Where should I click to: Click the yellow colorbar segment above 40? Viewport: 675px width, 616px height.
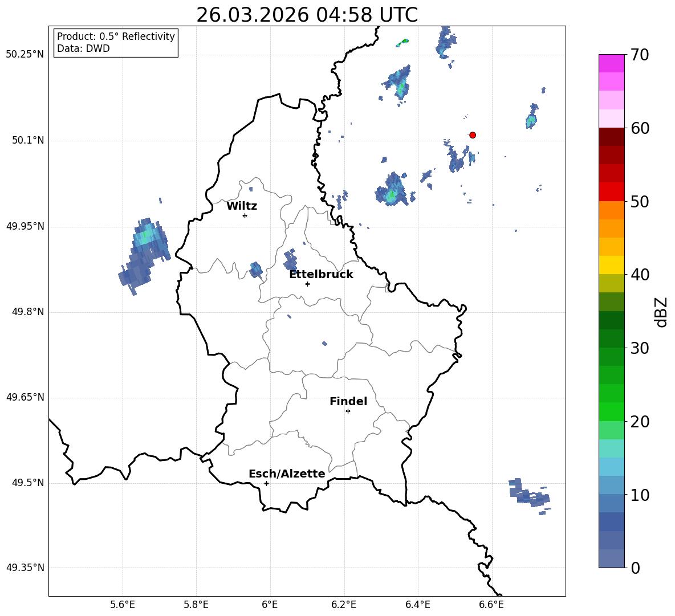pos(611,265)
